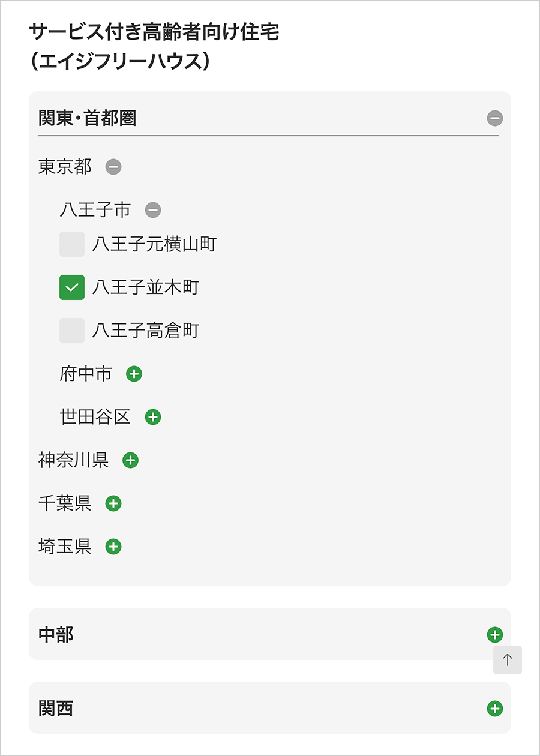Screen dimensions: 540x756
Task: Click the 八王子並木町 label text
Action: (145, 287)
